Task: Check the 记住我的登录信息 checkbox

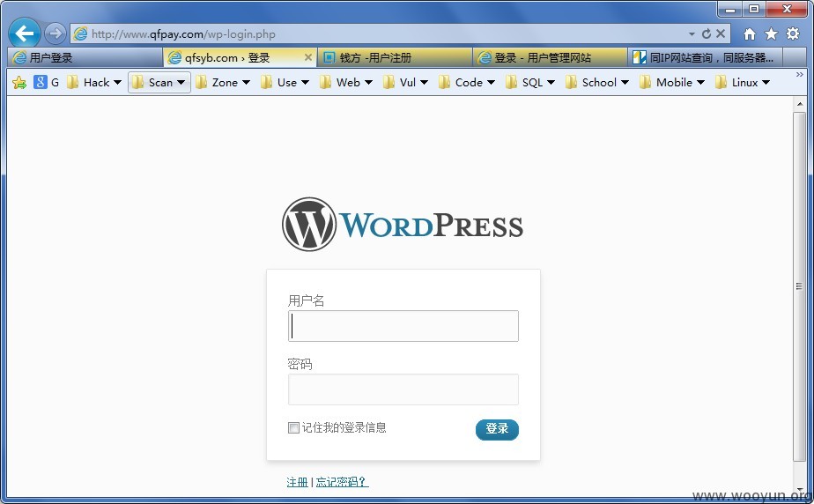Action: (x=293, y=427)
